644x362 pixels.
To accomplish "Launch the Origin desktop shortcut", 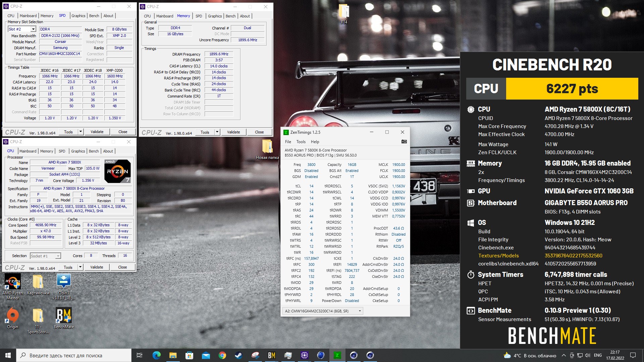I will click(x=12, y=319).
